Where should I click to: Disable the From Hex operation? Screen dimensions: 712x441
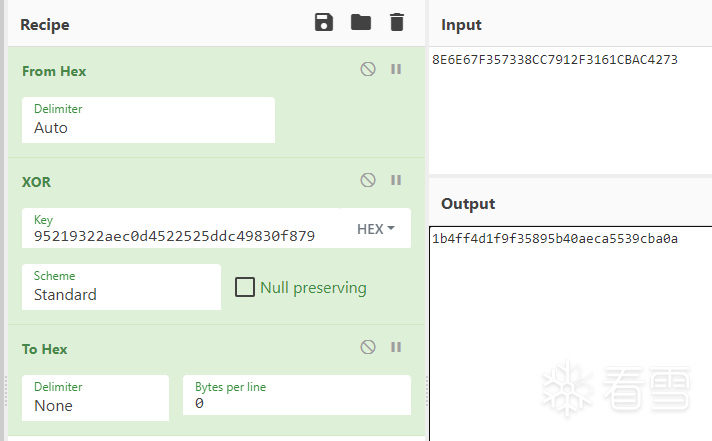(x=368, y=69)
